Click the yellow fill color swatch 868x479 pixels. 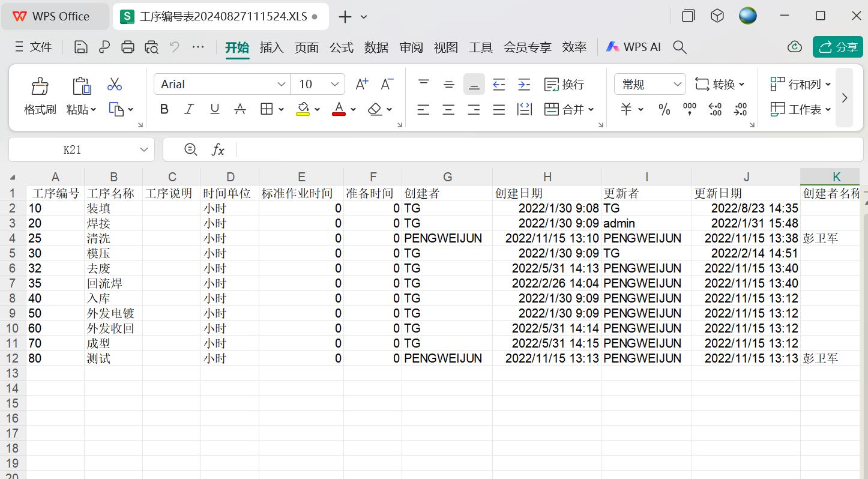(x=303, y=109)
